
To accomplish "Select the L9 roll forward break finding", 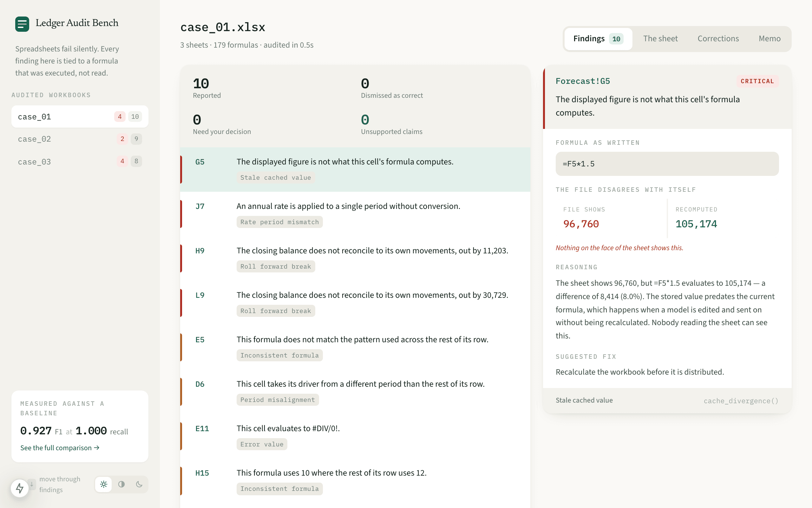I will (x=355, y=302).
